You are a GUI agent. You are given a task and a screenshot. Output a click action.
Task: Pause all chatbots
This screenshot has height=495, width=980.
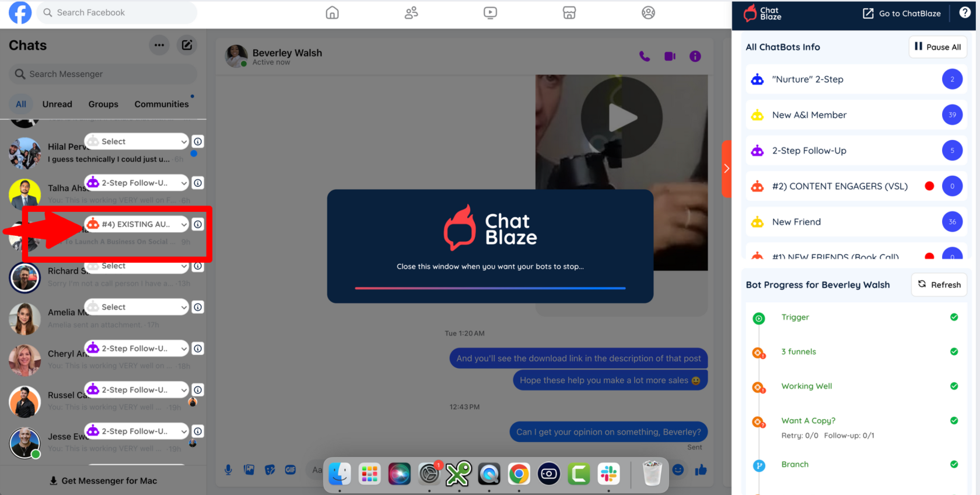tap(937, 47)
